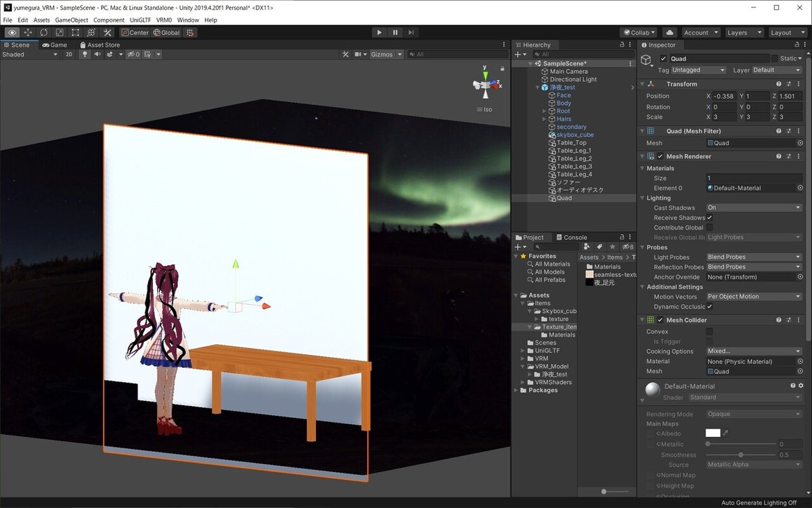
Task: Open the Layers dropdown
Action: click(x=744, y=33)
